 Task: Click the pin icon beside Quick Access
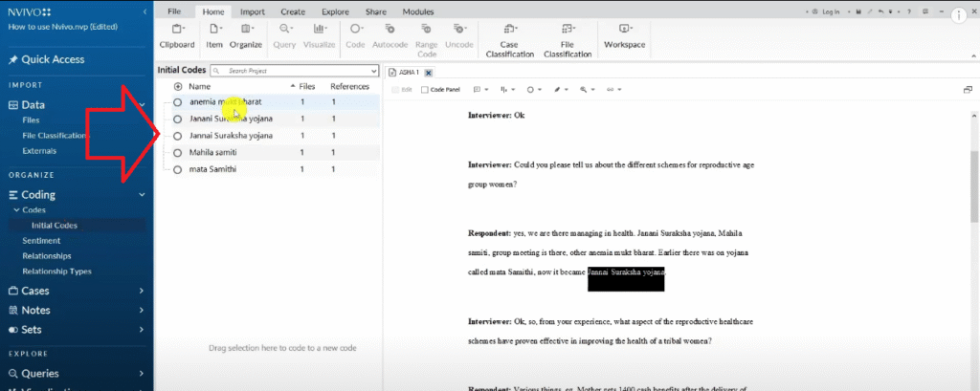coord(13,60)
